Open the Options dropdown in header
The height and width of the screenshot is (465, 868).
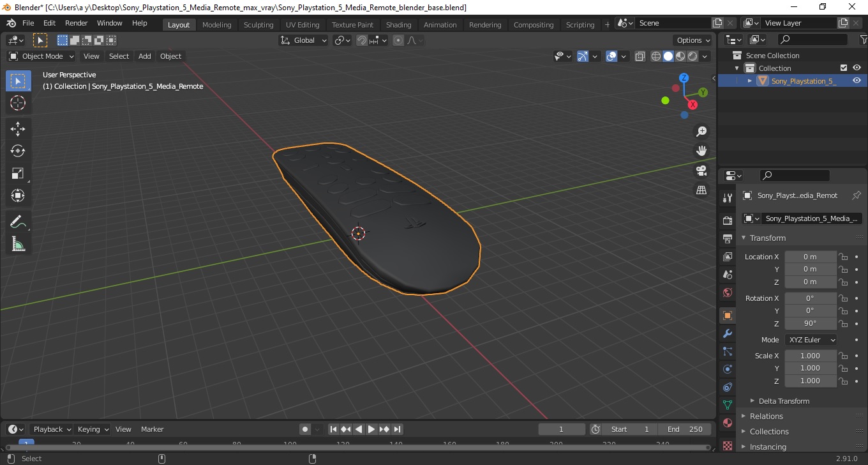693,40
